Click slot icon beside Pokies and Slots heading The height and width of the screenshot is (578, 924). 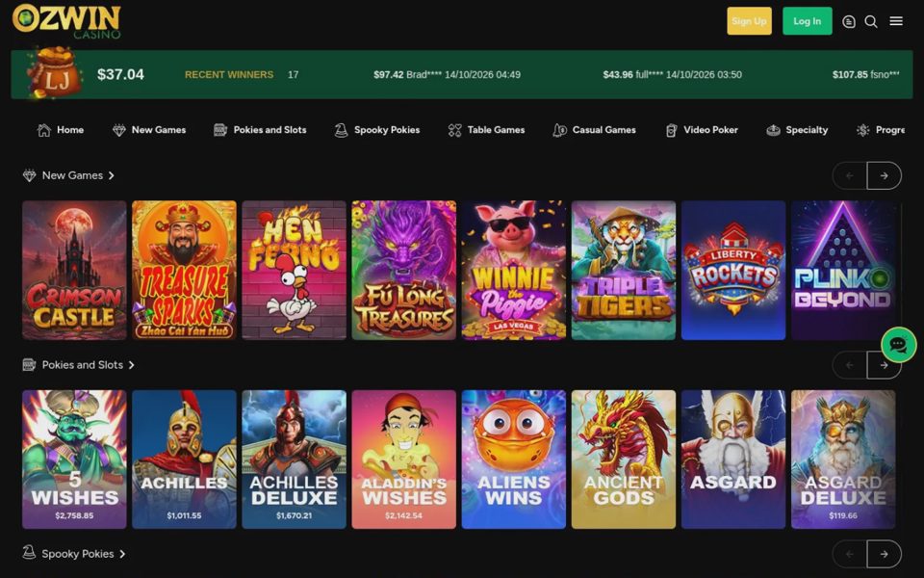(29, 364)
